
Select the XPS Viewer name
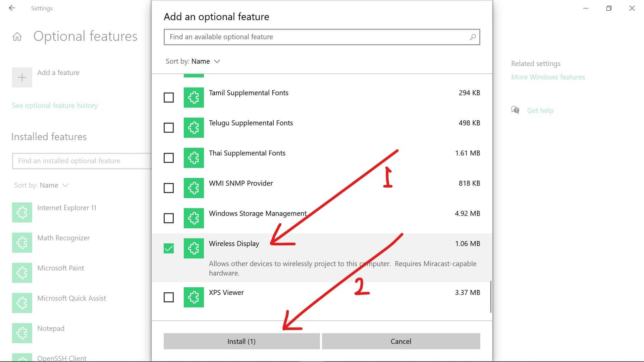click(226, 293)
